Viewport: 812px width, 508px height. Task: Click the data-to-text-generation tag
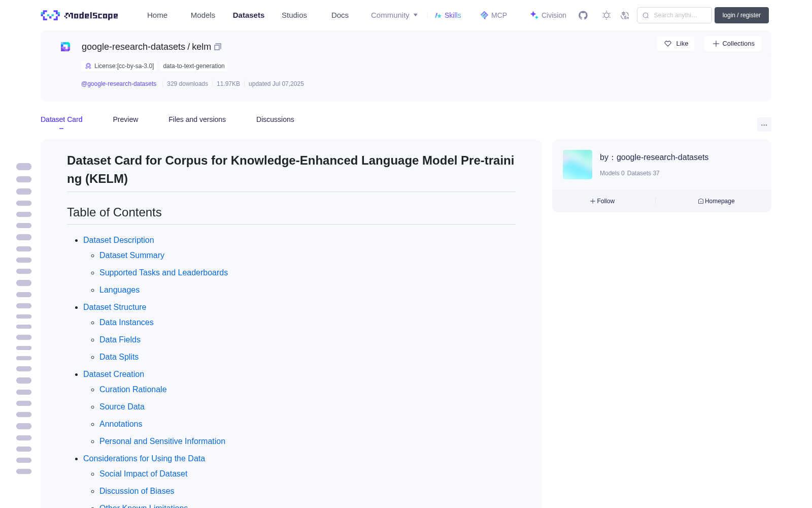[x=194, y=66]
